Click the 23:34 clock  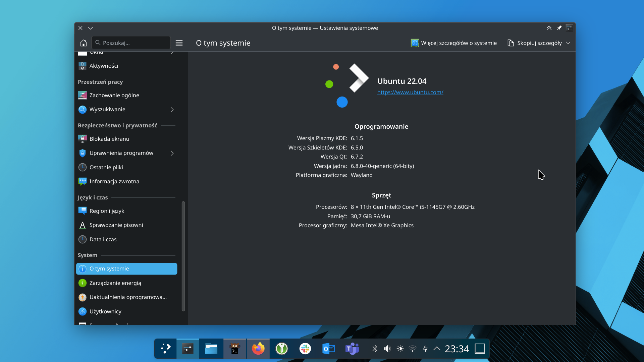point(457,349)
